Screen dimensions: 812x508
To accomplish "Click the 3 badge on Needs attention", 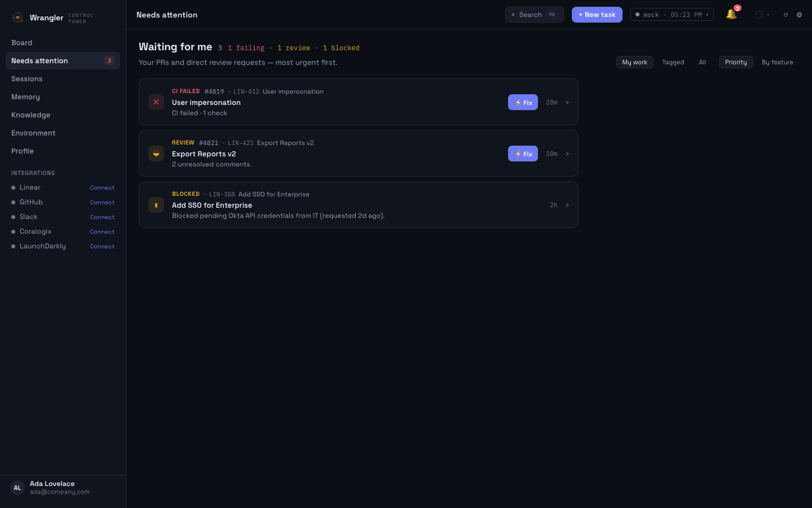I will (109, 60).
